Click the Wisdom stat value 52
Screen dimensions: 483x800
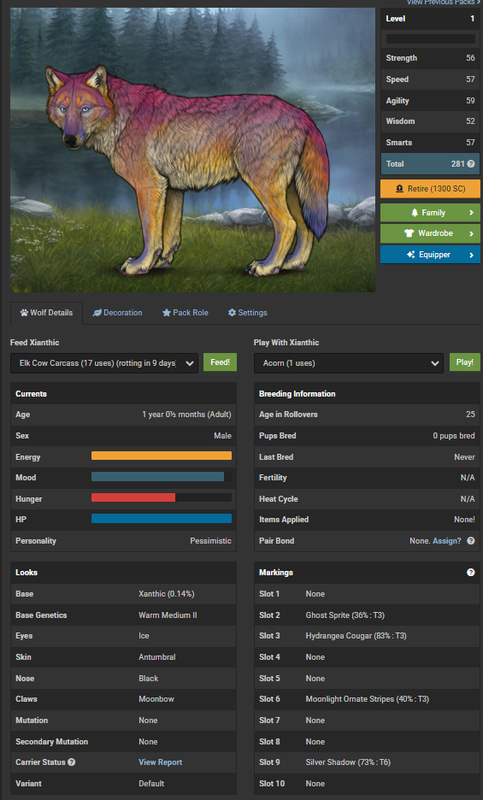(470, 121)
